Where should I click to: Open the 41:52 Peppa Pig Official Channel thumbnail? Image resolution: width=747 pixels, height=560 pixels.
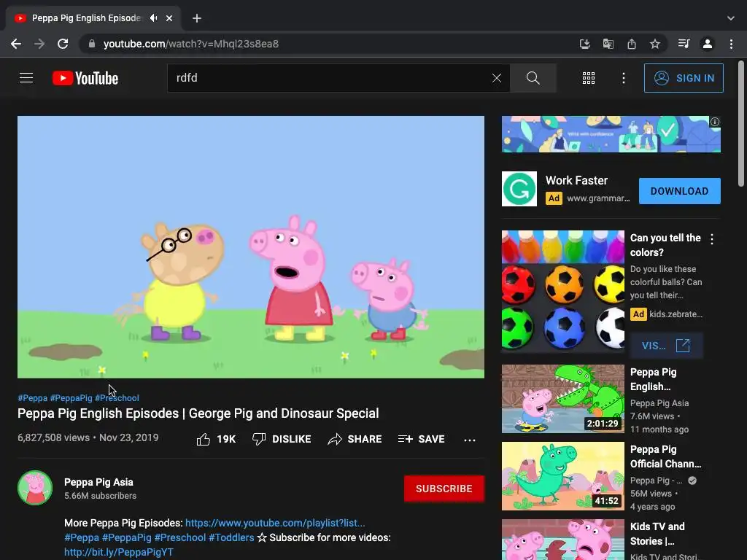point(563,476)
